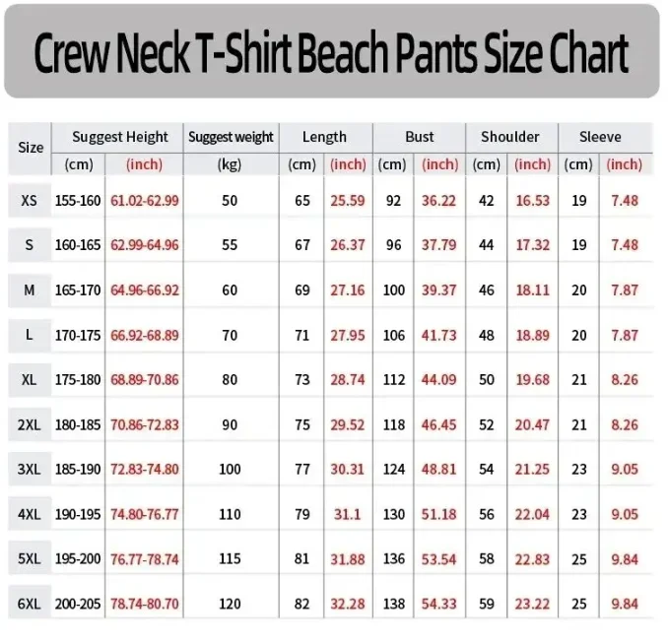The width and height of the screenshot is (668, 644).
Task: Select the 28.74 inch length value
Action: point(348,380)
